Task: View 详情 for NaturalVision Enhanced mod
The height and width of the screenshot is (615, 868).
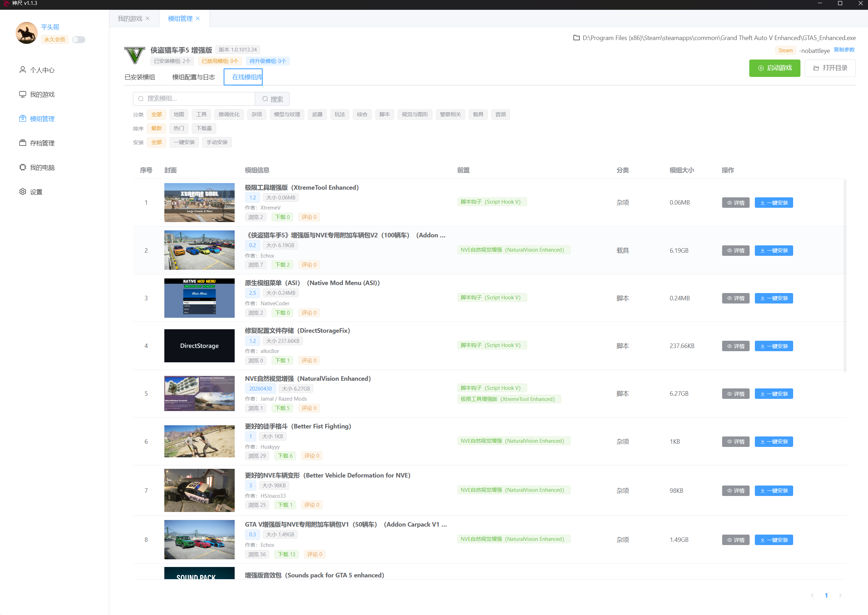Action: [x=735, y=394]
